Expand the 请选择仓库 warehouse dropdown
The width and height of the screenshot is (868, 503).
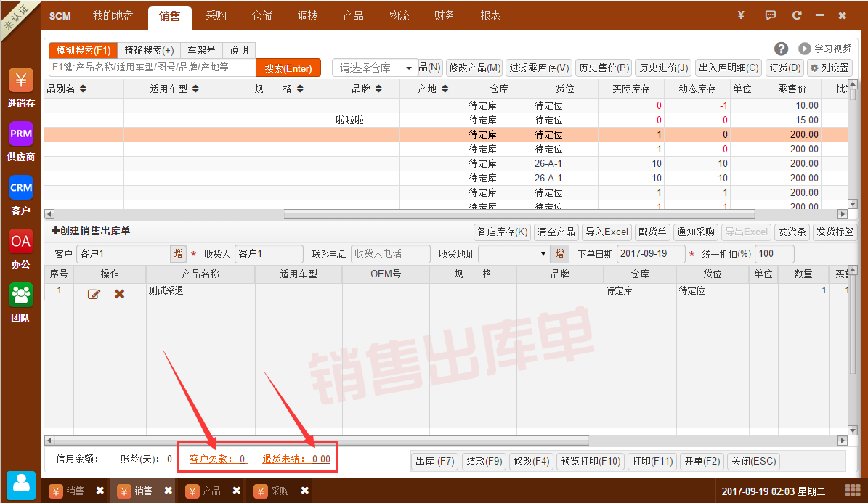(x=408, y=68)
